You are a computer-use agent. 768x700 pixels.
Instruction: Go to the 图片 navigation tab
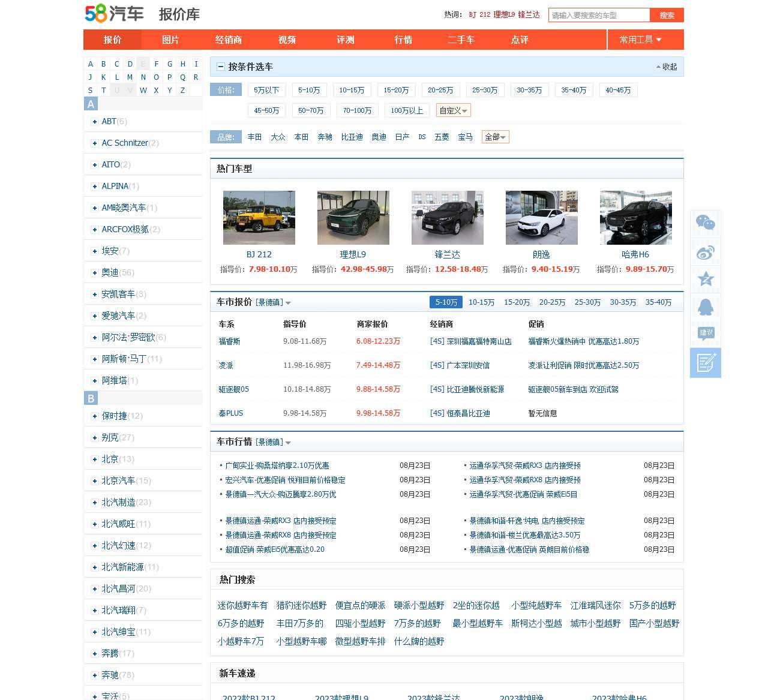pos(170,40)
